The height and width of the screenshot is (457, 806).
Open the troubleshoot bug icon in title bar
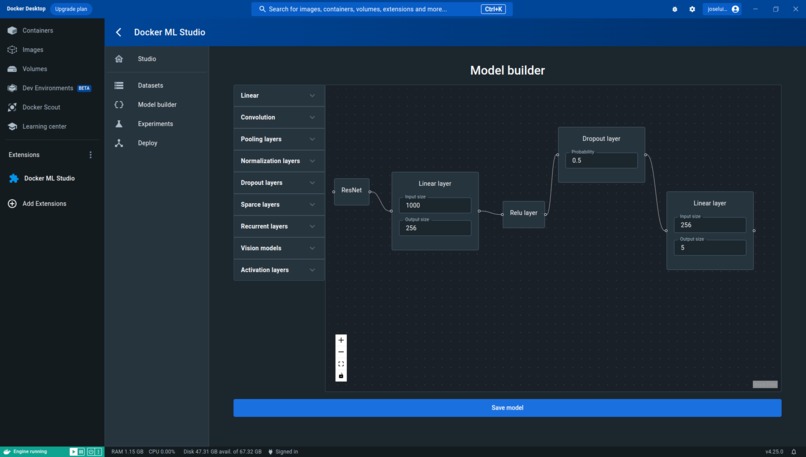[x=674, y=9]
